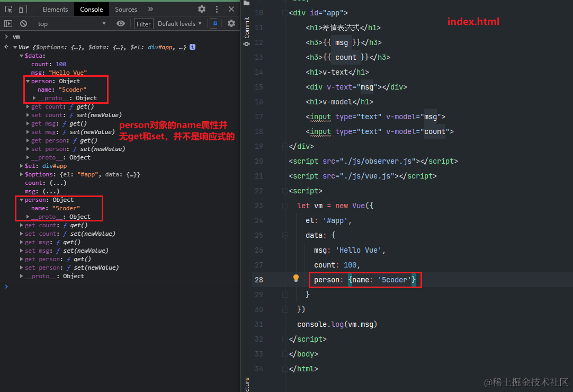Expand __proto__ under $data person
This screenshot has width=573, height=392.
34,98
